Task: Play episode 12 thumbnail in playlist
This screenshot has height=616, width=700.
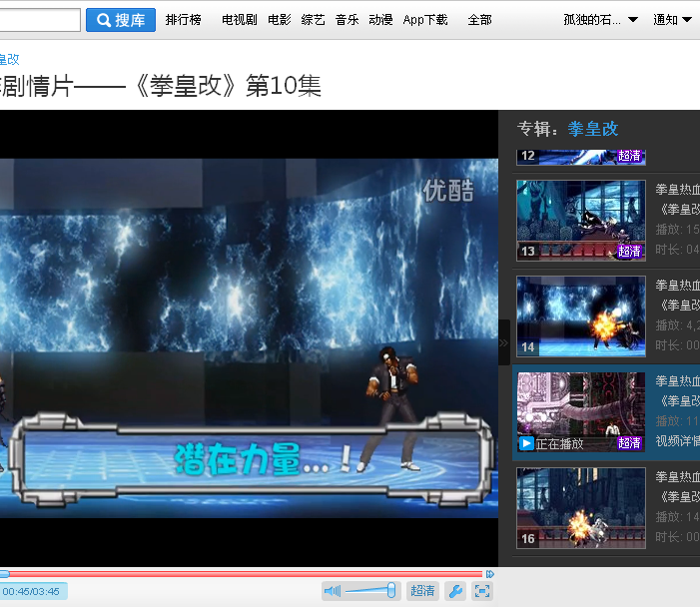Action: (x=581, y=157)
